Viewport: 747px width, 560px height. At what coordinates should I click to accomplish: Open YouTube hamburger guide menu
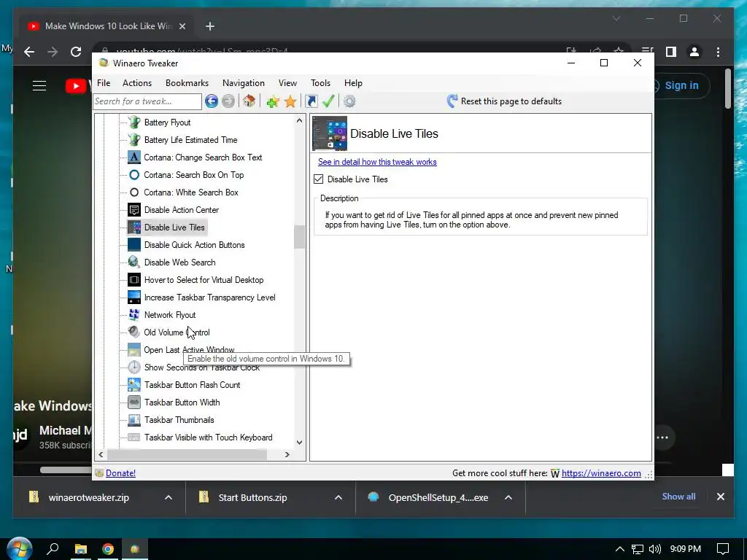(x=39, y=86)
